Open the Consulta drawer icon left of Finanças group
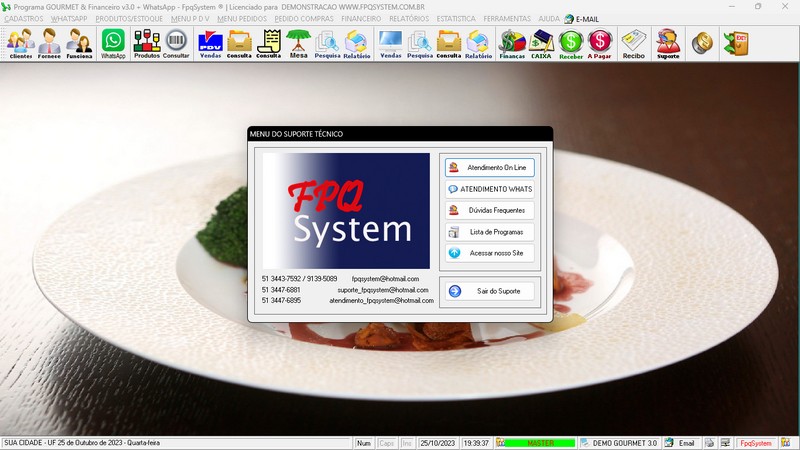This screenshot has width=800, height=450. click(448, 44)
